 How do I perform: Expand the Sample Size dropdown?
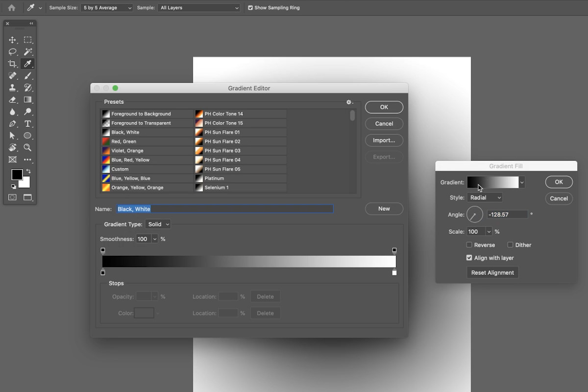tap(107, 8)
